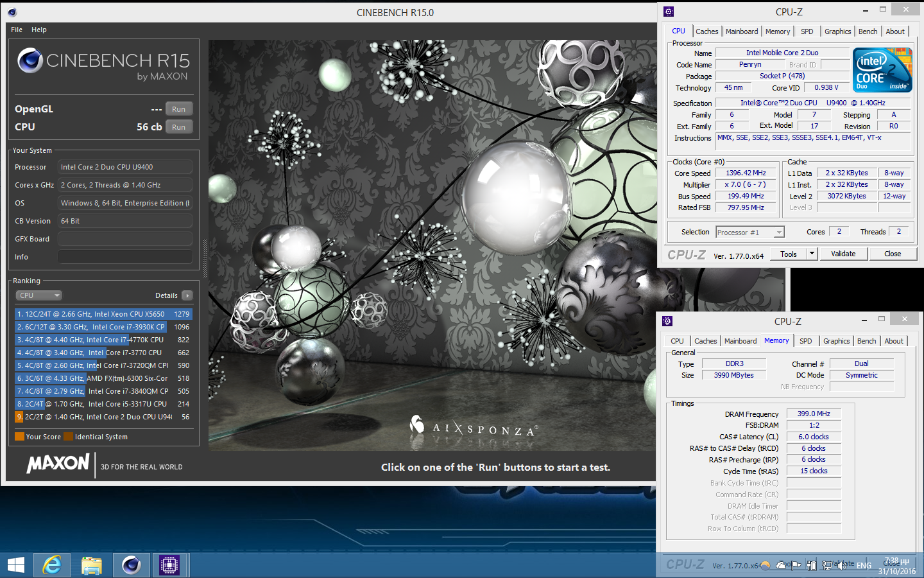This screenshot has width=924, height=578.
Task: Open File Explorer from taskbar
Action: [92, 565]
